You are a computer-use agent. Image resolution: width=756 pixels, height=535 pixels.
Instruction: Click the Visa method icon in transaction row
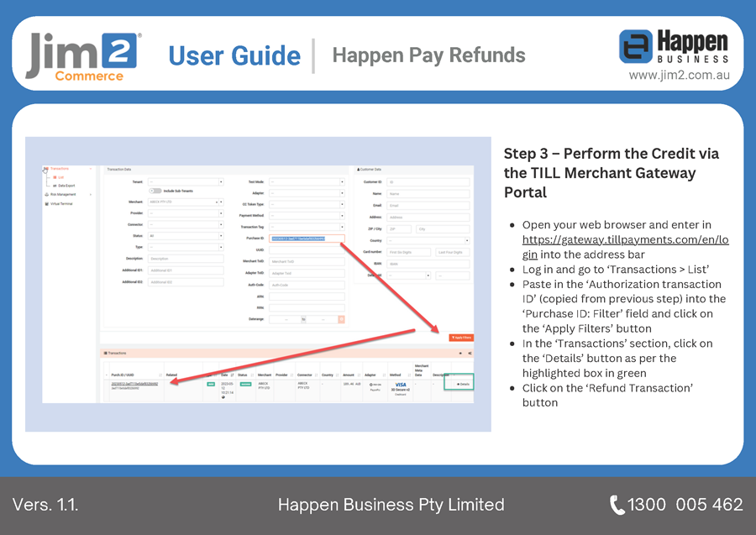[x=400, y=385]
